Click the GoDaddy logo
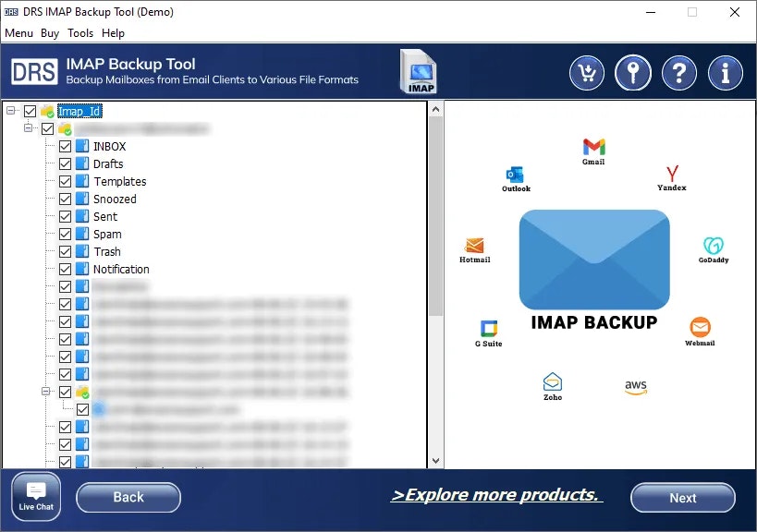 tap(713, 250)
